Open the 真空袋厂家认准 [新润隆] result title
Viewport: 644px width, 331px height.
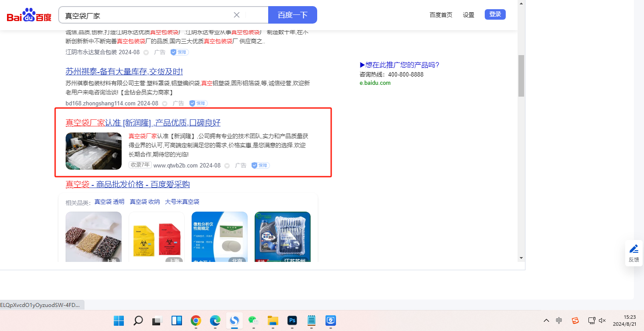click(x=143, y=123)
